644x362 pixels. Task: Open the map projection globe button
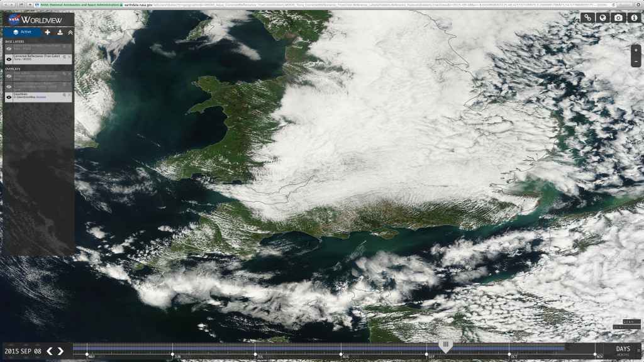(602, 17)
